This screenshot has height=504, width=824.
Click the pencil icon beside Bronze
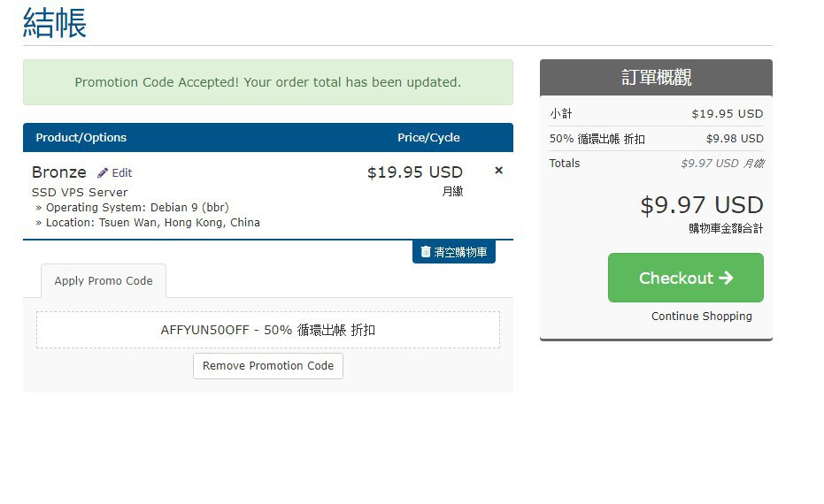[x=103, y=173]
